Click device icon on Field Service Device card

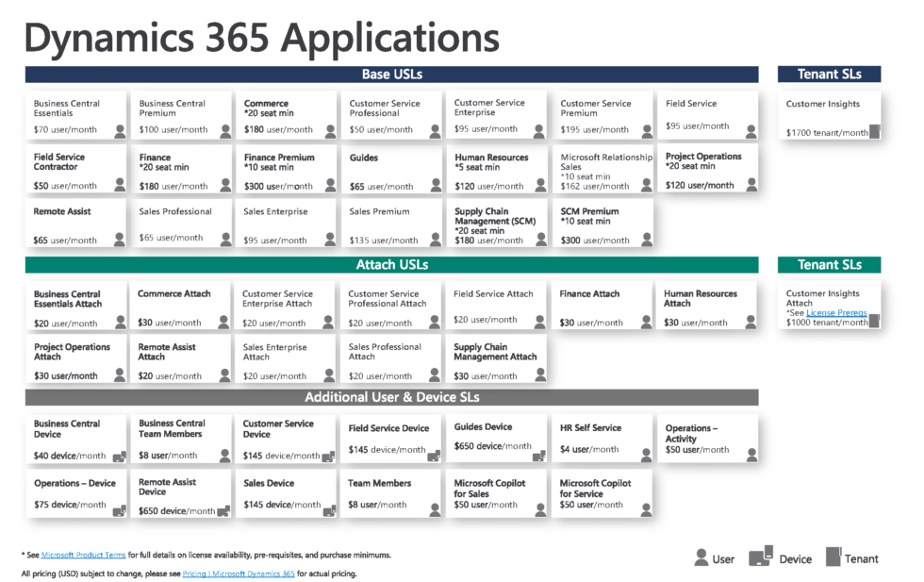(x=435, y=456)
